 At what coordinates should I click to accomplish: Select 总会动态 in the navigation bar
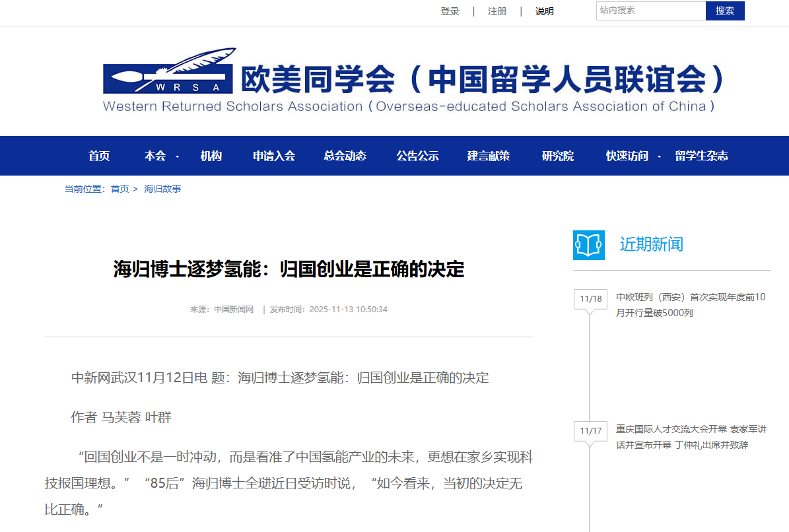[x=345, y=156]
